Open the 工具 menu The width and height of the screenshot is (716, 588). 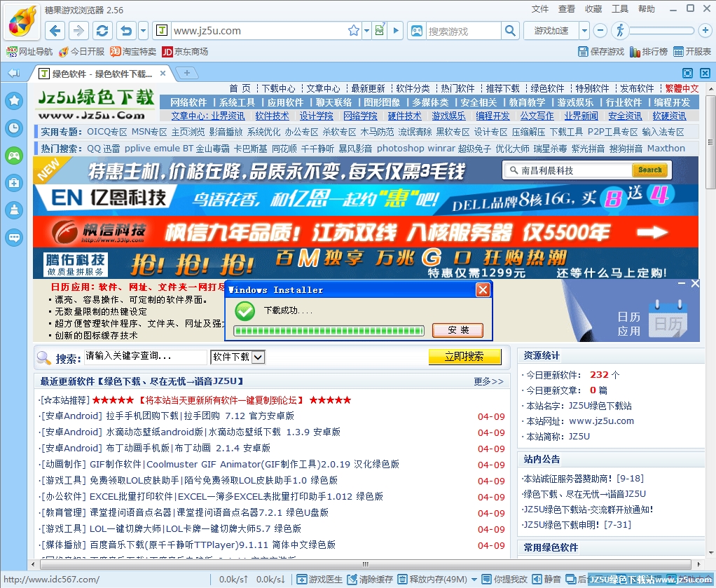point(620,9)
